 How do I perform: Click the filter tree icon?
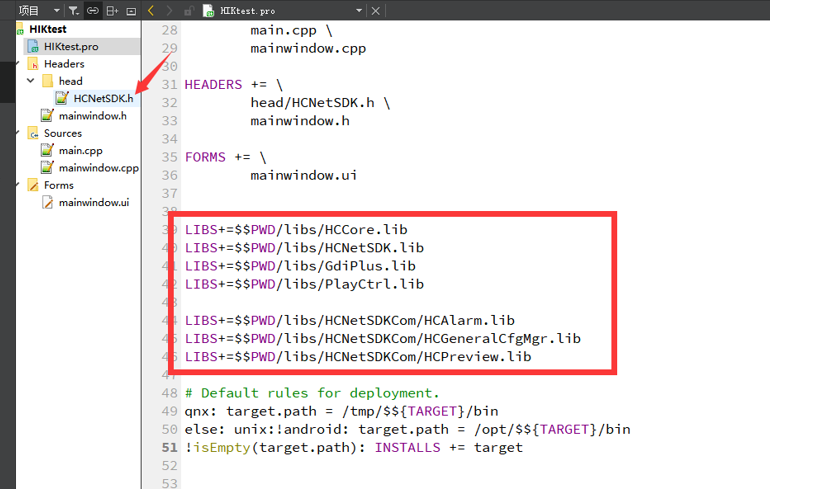(74, 10)
